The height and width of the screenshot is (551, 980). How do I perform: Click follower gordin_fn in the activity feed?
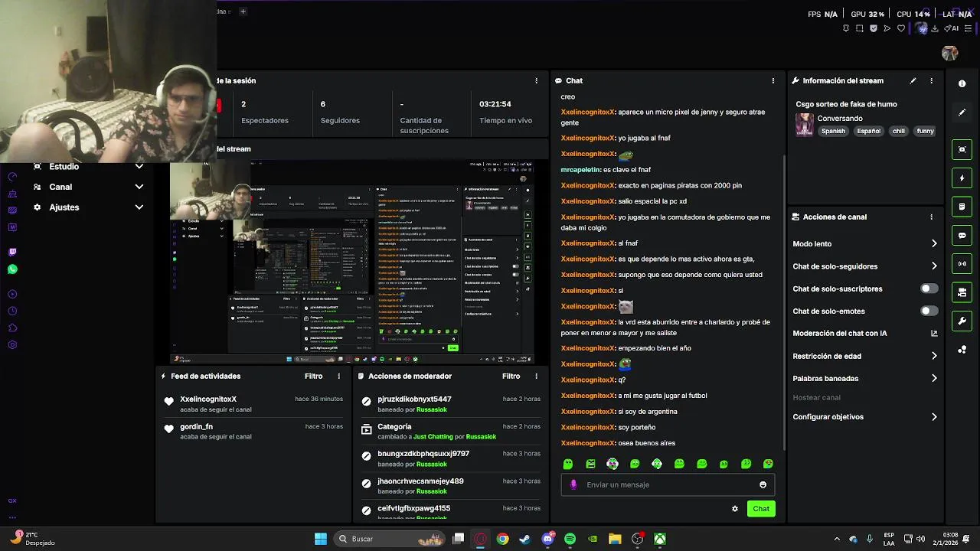(x=197, y=427)
